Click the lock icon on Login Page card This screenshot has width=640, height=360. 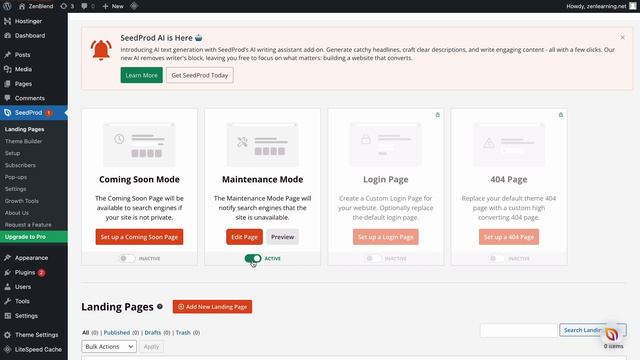(438, 115)
